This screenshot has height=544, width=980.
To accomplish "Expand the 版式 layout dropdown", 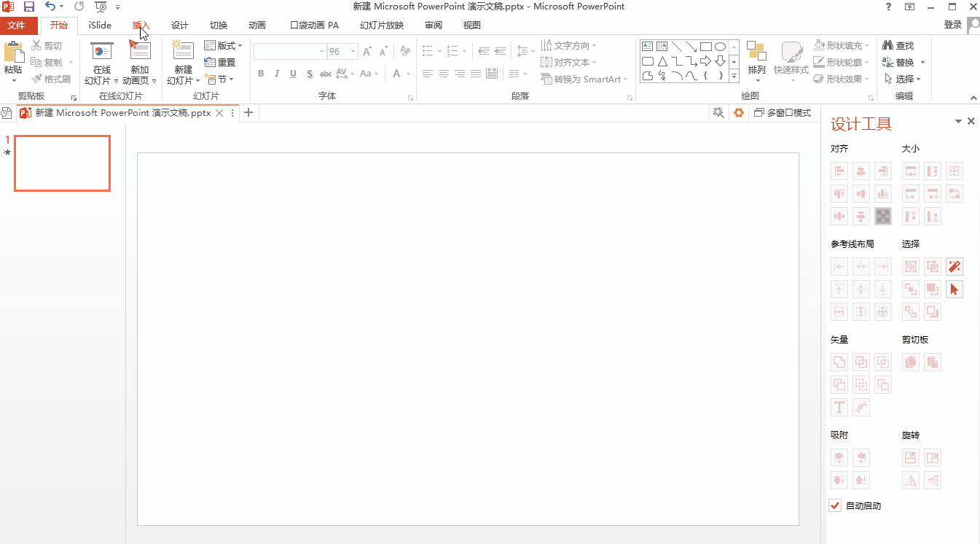I will (x=223, y=45).
